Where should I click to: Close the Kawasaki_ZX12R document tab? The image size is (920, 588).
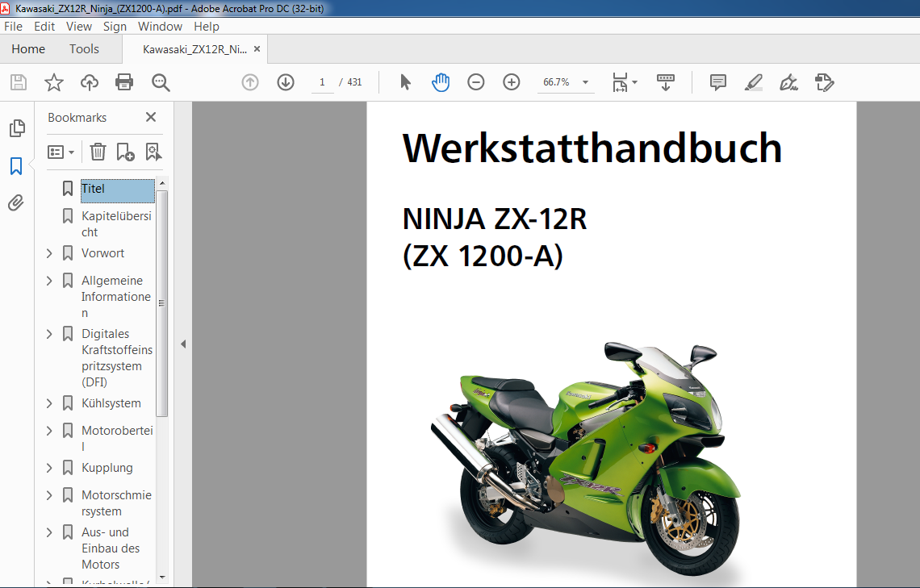pos(257,49)
